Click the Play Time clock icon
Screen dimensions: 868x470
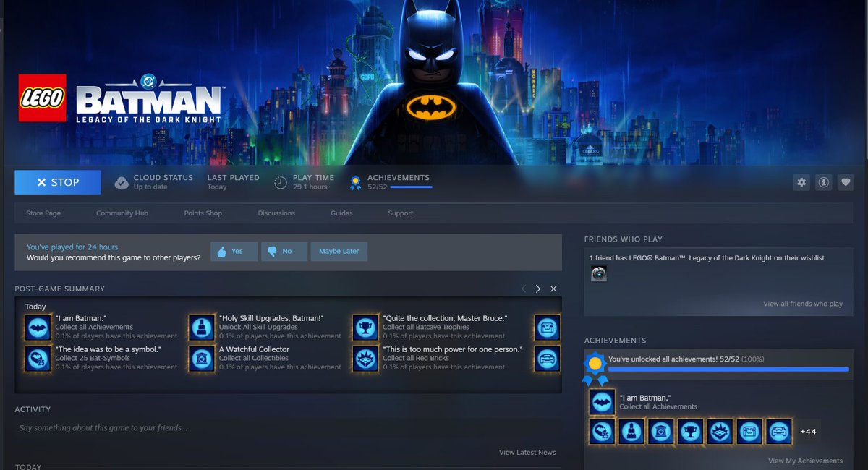click(x=281, y=182)
